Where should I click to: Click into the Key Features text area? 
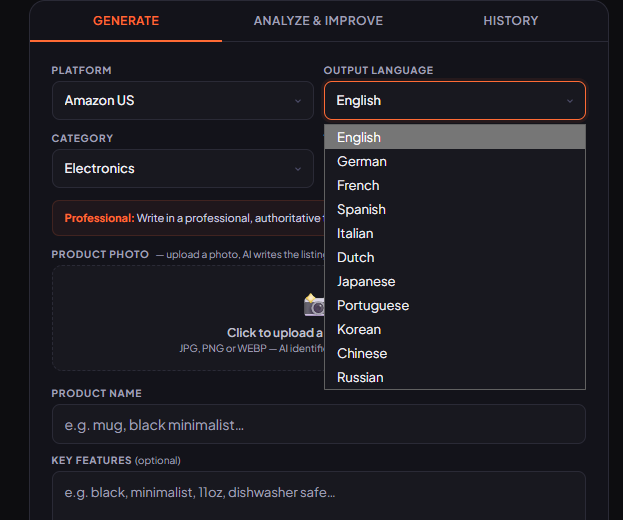tap(318, 494)
